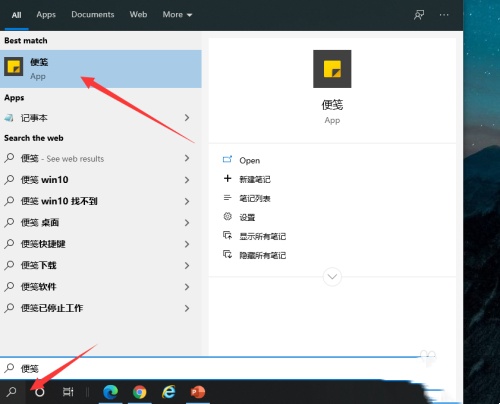Click magnifier icon inside the search box
The width and height of the screenshot is (500, 404).
[x=9, y=368]
